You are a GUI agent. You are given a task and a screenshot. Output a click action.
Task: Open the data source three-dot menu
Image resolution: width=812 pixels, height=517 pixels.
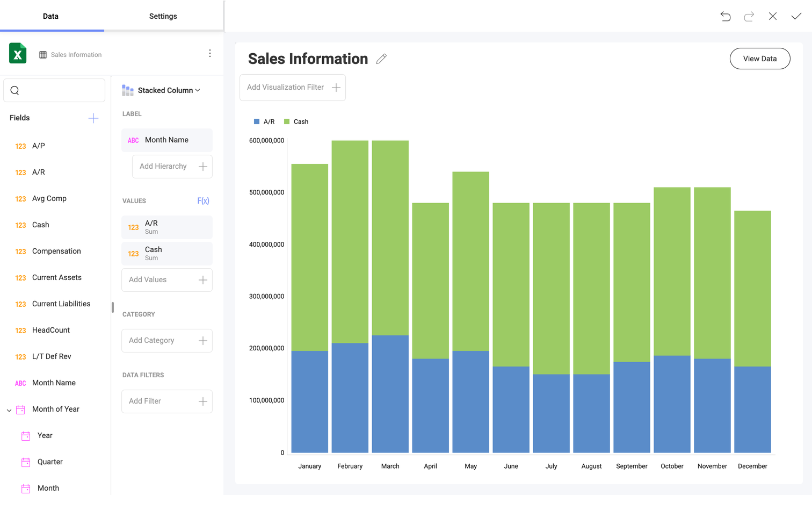click(210, 53)
